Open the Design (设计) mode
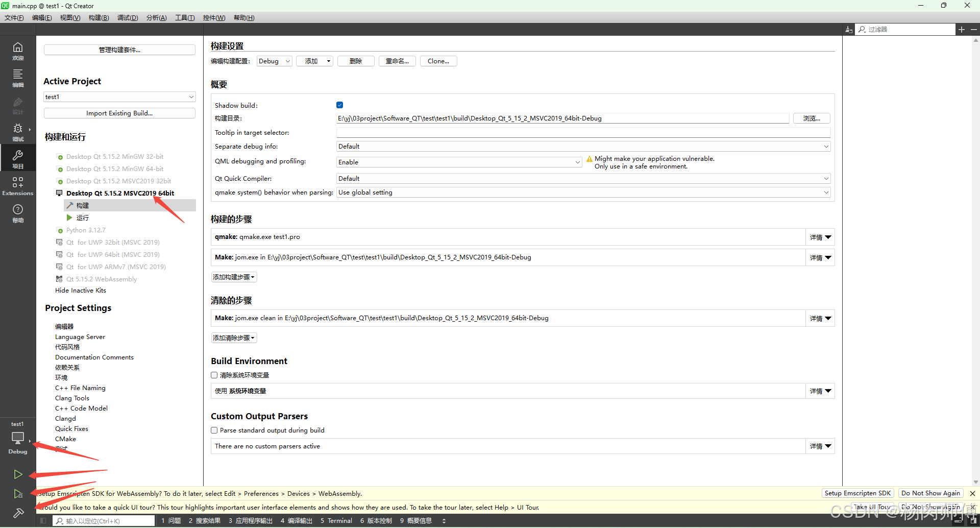The width and height of the screenshot is (980, 528). tap(18, 105)
